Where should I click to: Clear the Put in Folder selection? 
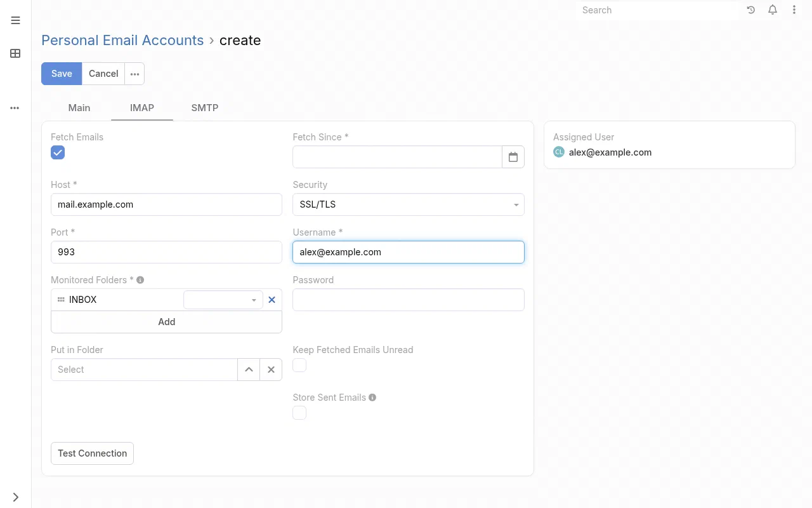271,370
